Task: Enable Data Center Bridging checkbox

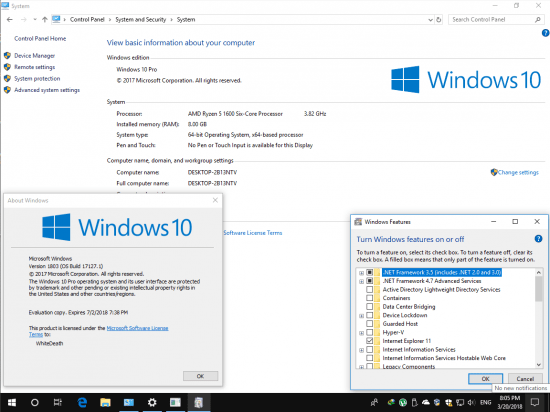Action: [x=369, y=307]
